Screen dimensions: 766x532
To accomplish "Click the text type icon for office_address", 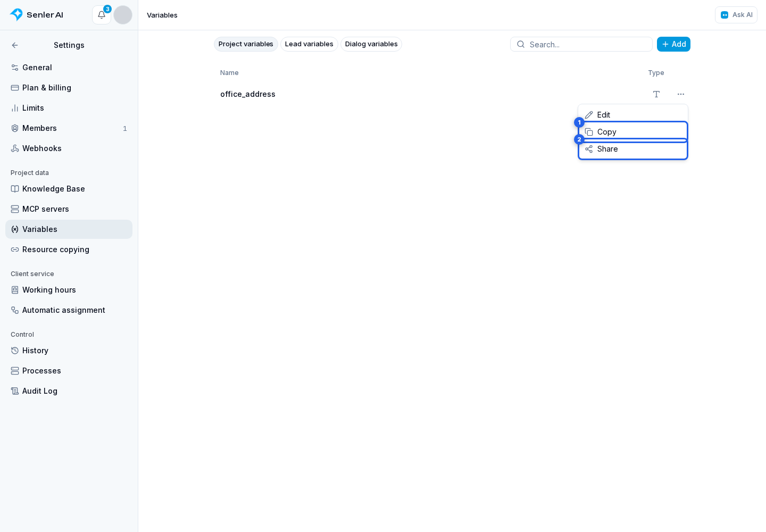I will tap(656, 94).
